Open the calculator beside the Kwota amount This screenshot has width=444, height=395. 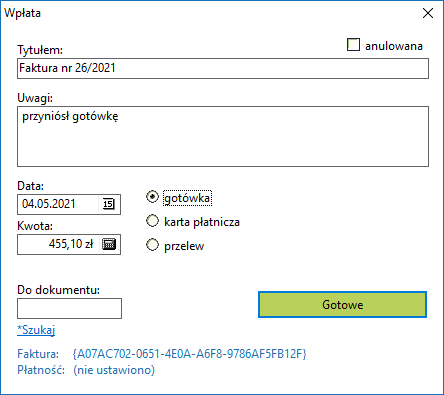tap(109, 244)
